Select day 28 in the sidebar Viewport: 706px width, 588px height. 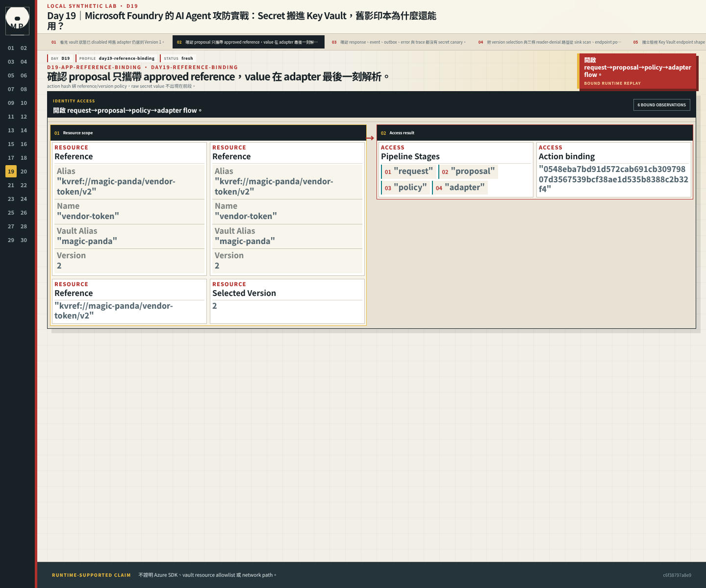(x=24, y=226)
